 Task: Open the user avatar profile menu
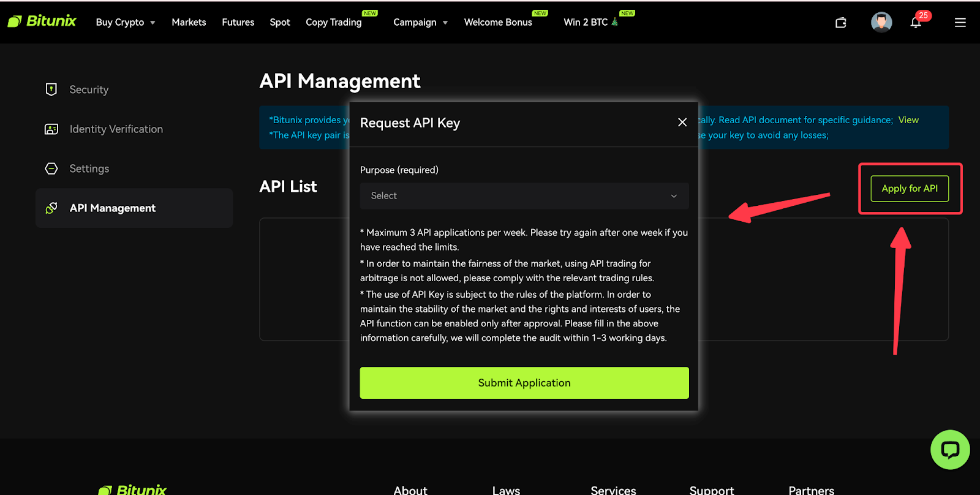tap(881, 22)
